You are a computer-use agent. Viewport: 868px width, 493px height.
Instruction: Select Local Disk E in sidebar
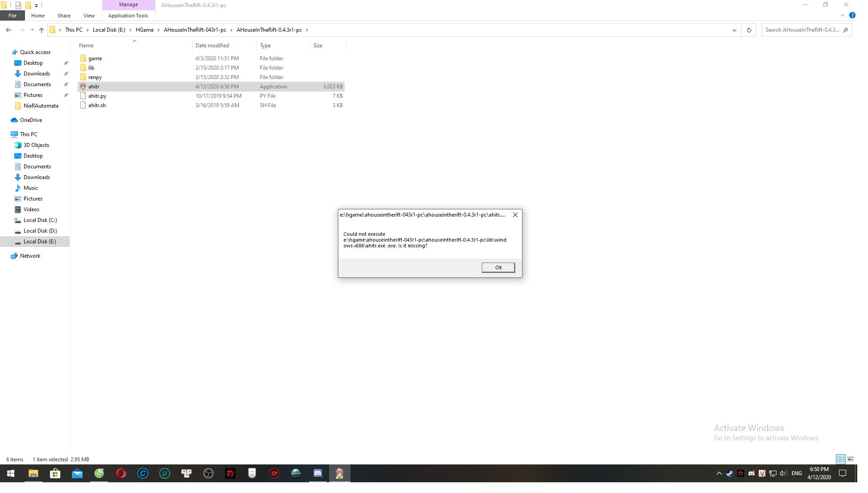click(x=40, y=242)
